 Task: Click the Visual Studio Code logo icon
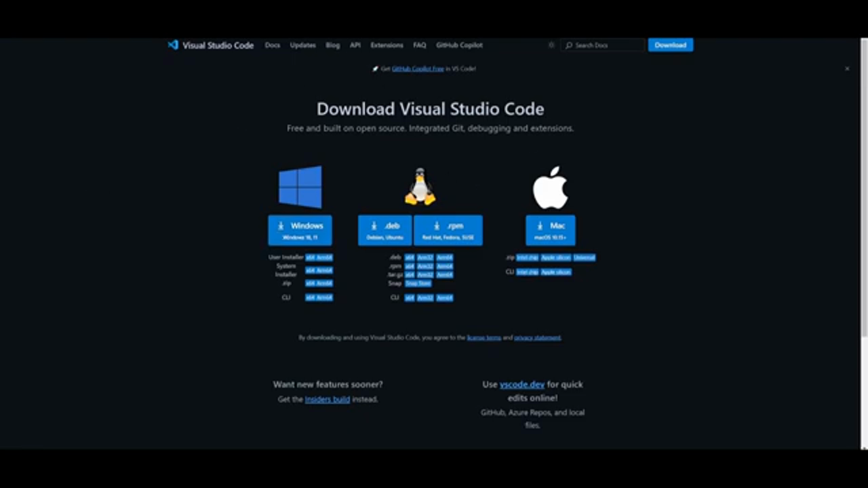173,45
